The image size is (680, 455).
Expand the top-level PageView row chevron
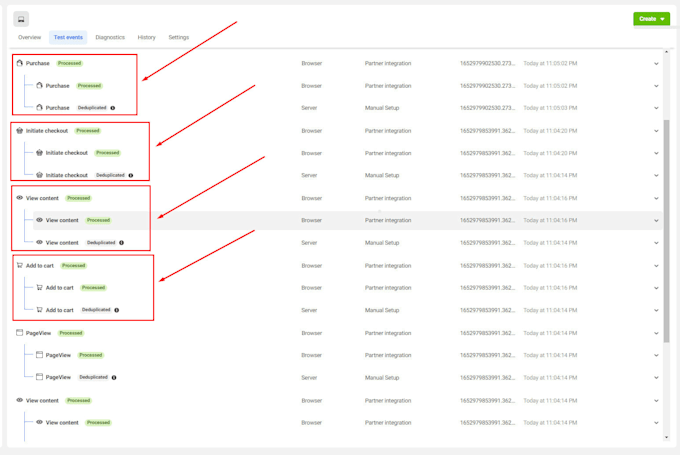click(656, 334)
